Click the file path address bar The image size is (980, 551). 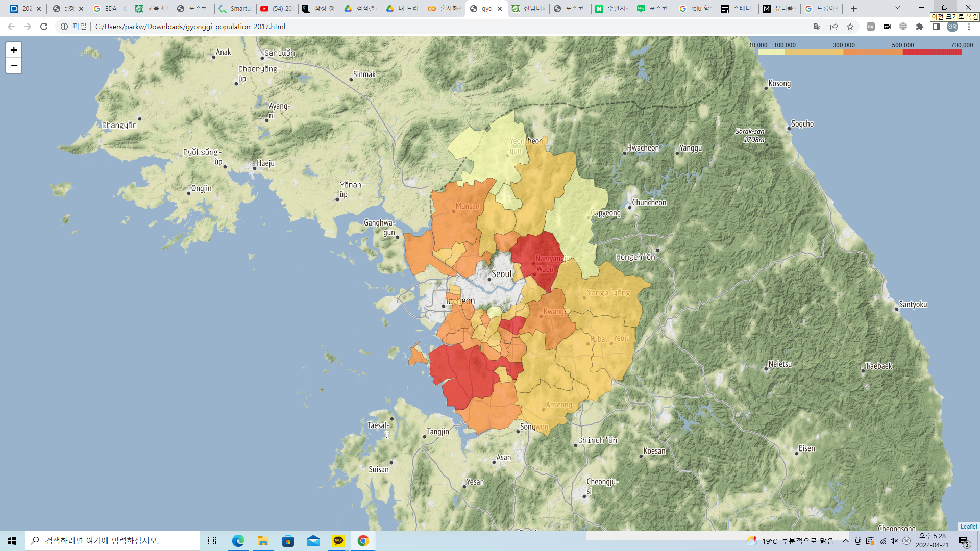click(x=190, y=27)
